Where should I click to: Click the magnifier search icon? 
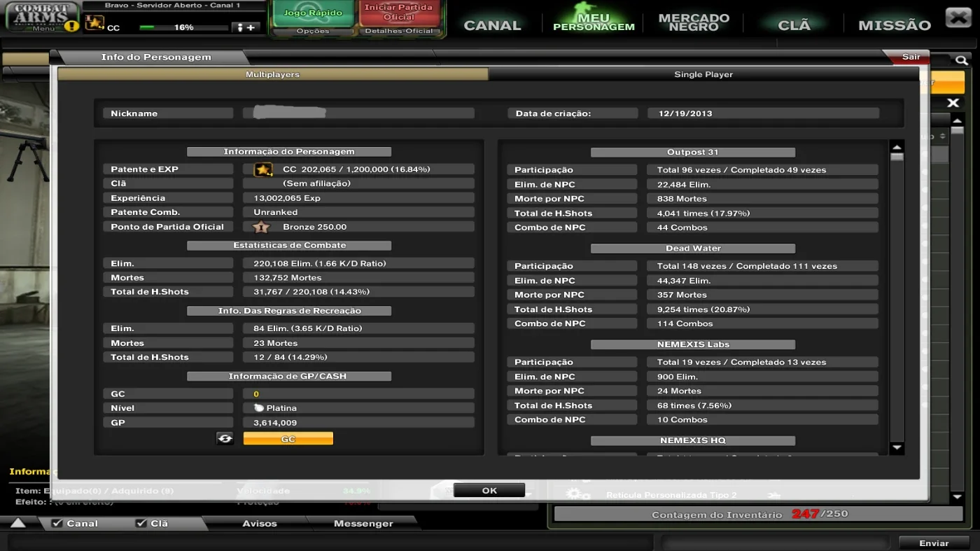pyautogui.click(x=962, y=61)
